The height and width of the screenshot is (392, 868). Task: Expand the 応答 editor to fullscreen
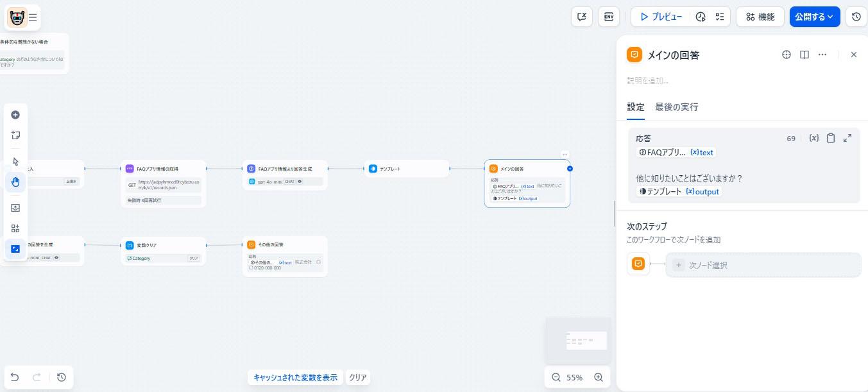coord(847,138)
